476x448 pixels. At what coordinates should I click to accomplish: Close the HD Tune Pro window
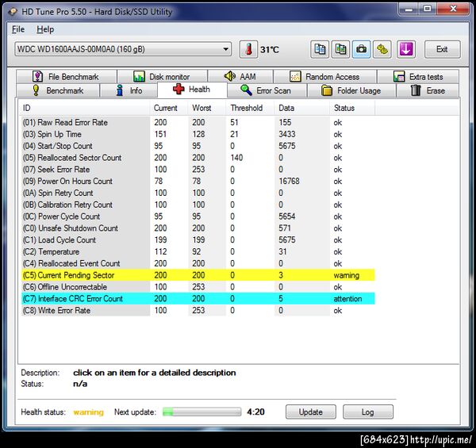coord(453,9)
